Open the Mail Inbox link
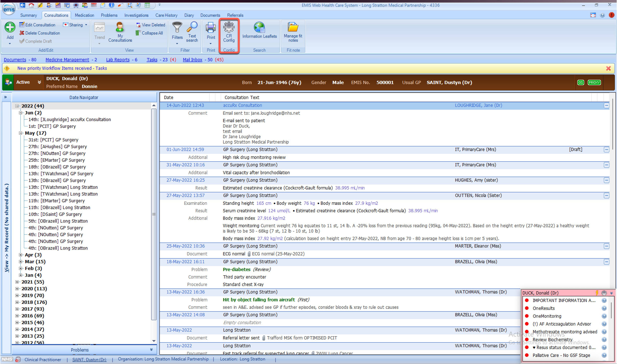Viewport: 617px width, 364px height. pos(192,60)
